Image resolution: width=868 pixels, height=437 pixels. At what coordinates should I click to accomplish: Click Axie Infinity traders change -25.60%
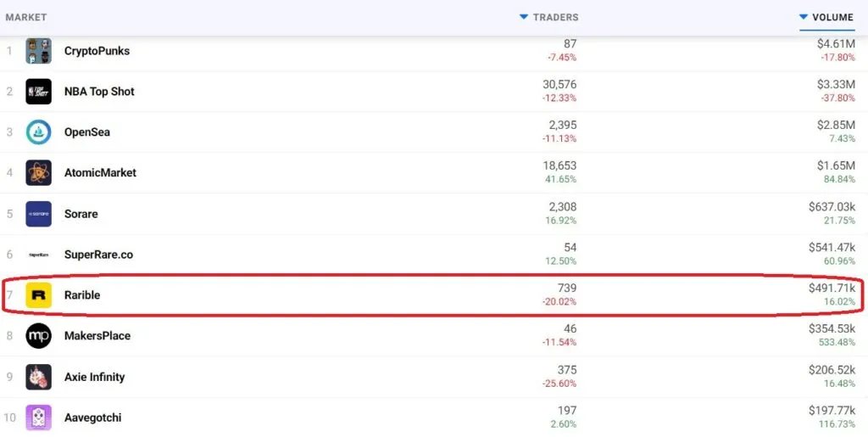[559, 384]
